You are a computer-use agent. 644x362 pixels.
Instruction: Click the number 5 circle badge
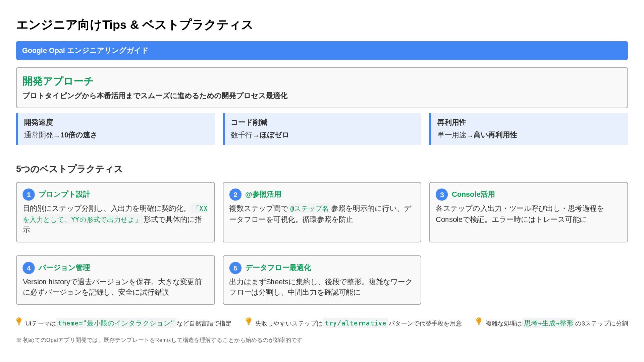pos(235,268)
